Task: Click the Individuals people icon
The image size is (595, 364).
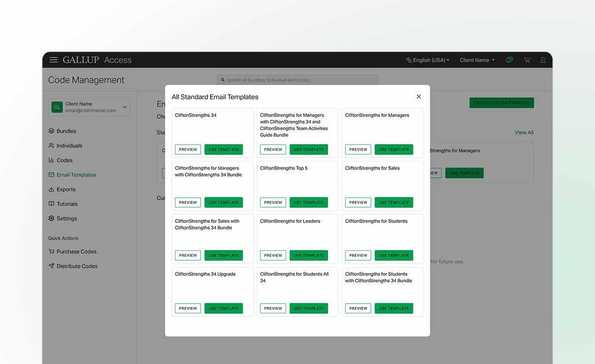Action: coord(51,146)
